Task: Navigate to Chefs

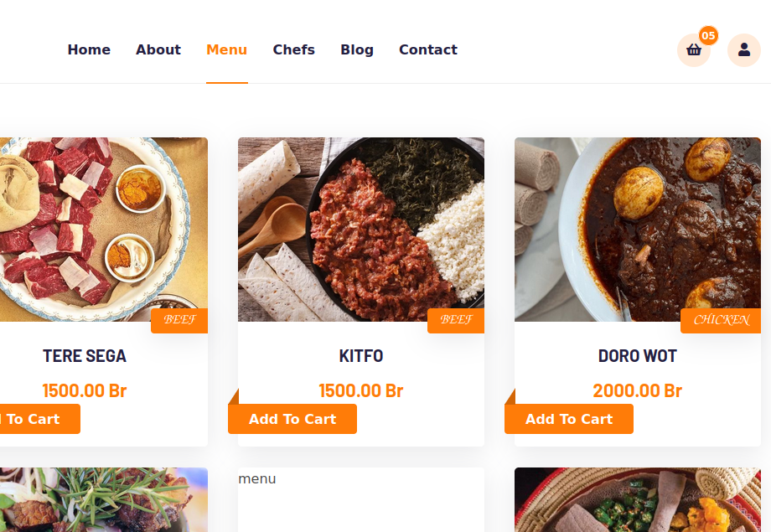Action: click(293, 50)
